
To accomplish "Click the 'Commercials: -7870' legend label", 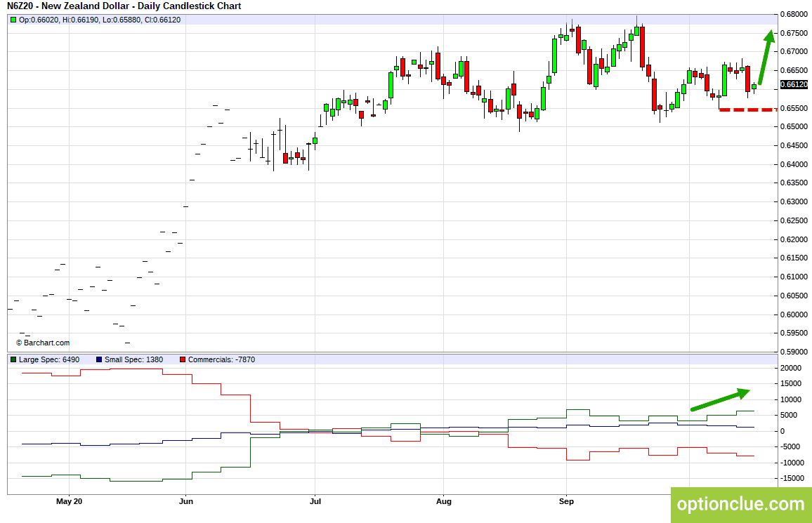I will point(222,359).
